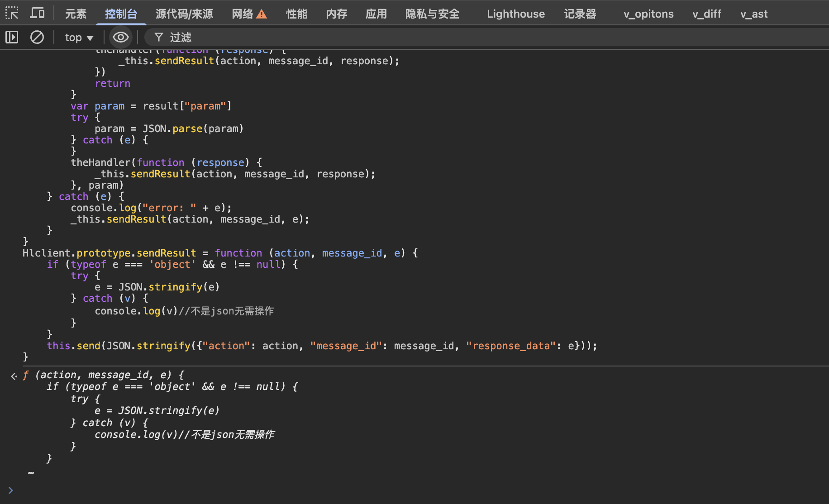Open the 源代码/来源 tab
Image resolution: width=829 pixels, height=504 pixels.
(184, 14)
